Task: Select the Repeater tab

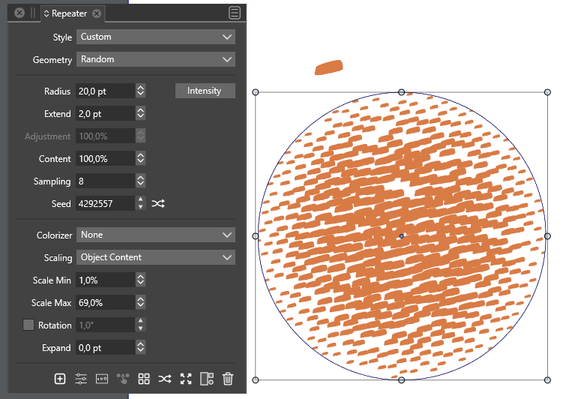Action: click(x=69, y=14)
